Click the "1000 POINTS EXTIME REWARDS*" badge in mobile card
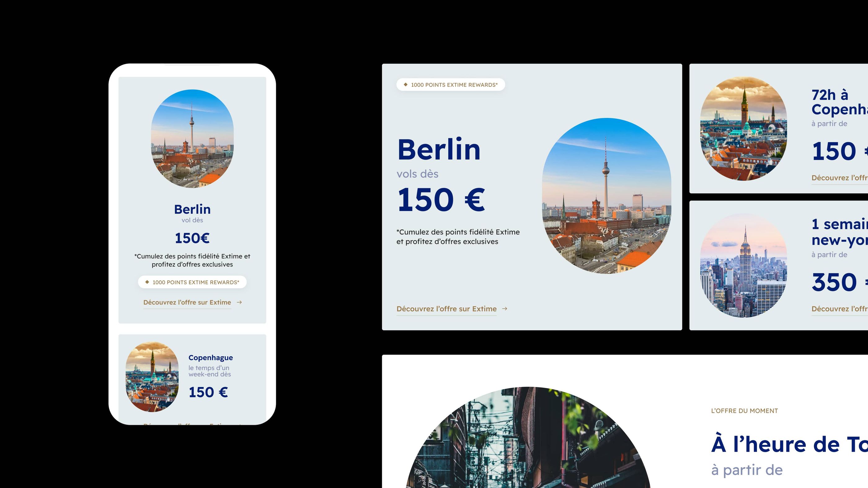 [x=193, y=282]
